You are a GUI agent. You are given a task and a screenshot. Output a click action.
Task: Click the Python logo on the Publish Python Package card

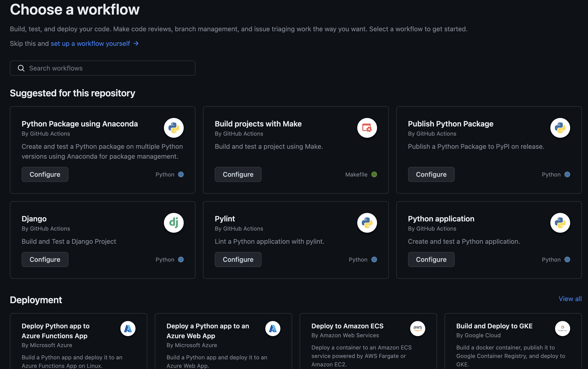560,128
